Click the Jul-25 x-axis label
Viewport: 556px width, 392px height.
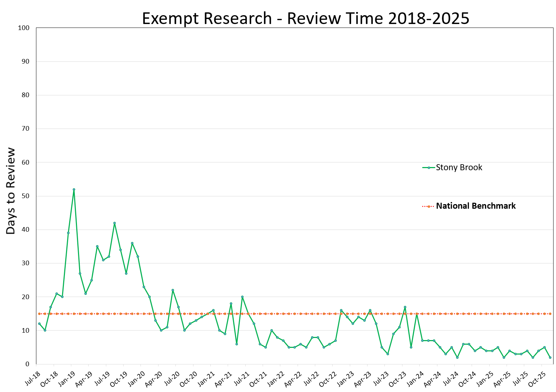(x=520, y=378)
